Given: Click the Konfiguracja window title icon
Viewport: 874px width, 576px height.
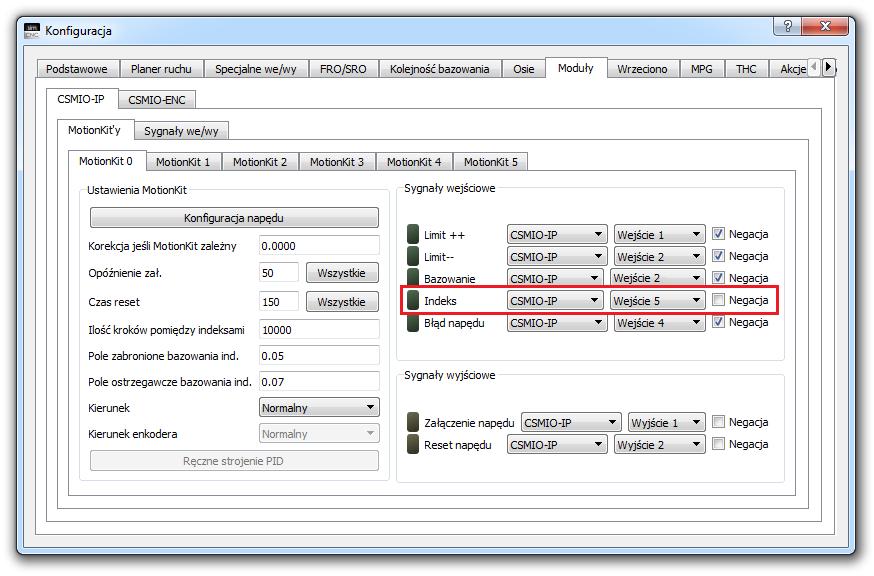Looking at the screenshot, I should click(x=32, y=30).
